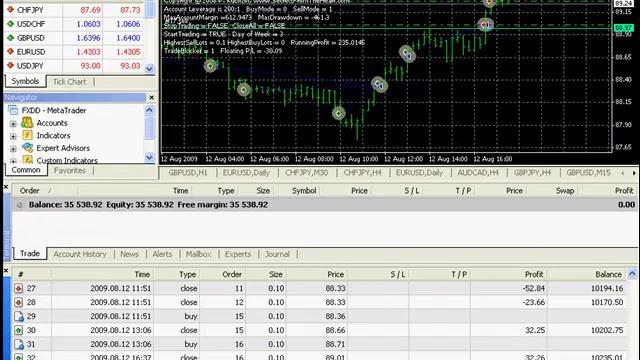Screen dimensions: 640x360
Task: Close the Terminal panel
Action: click(x=6, y=187)
